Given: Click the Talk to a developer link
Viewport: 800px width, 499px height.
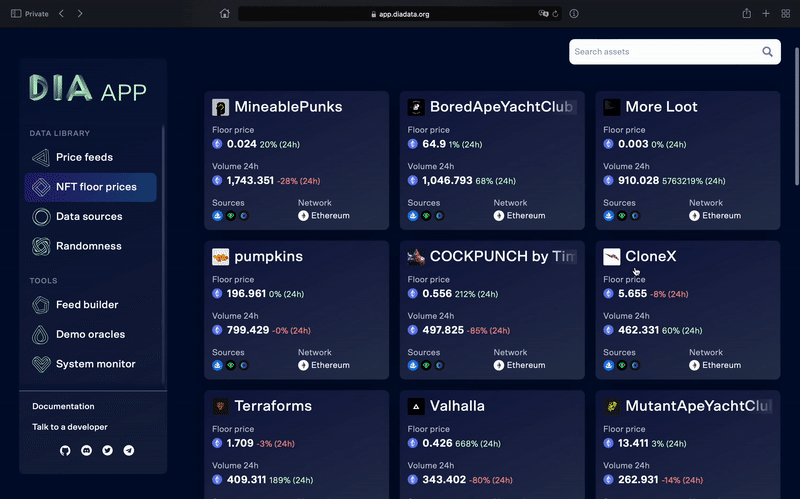Looking at the screenshot, I should (x=70, y=427).
